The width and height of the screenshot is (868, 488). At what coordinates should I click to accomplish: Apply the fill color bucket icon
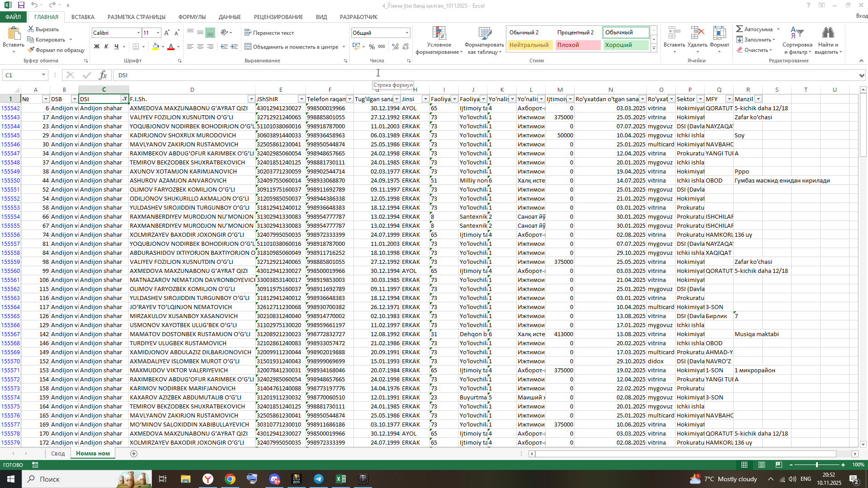click(x=156, y=47)
